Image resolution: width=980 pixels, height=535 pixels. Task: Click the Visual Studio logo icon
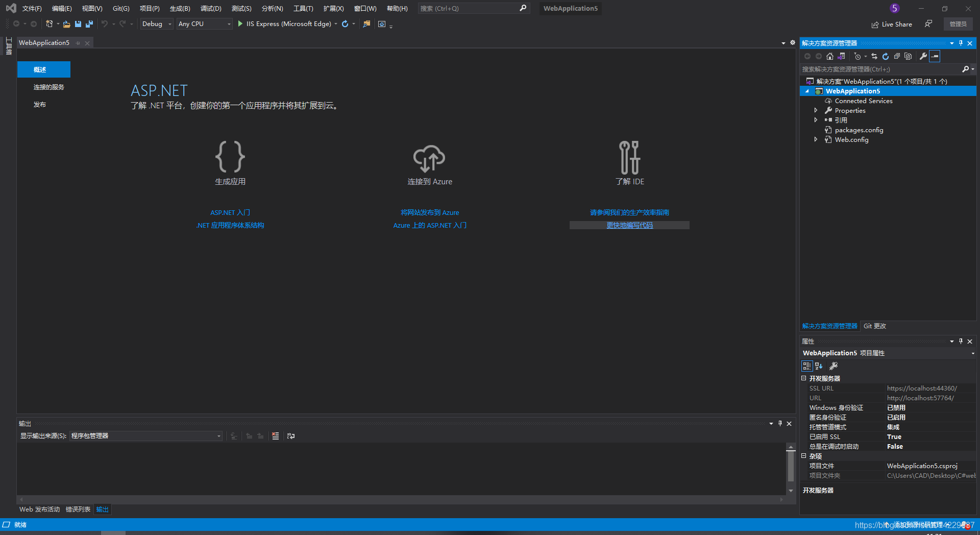pos(11,8)
